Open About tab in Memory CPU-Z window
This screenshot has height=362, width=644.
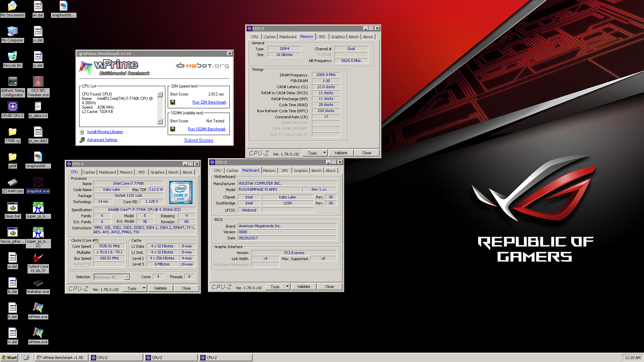(368, 37)
